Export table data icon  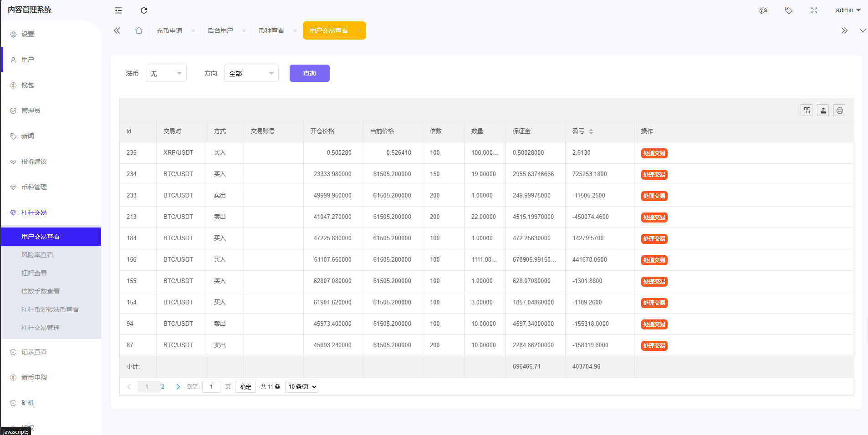823,110
